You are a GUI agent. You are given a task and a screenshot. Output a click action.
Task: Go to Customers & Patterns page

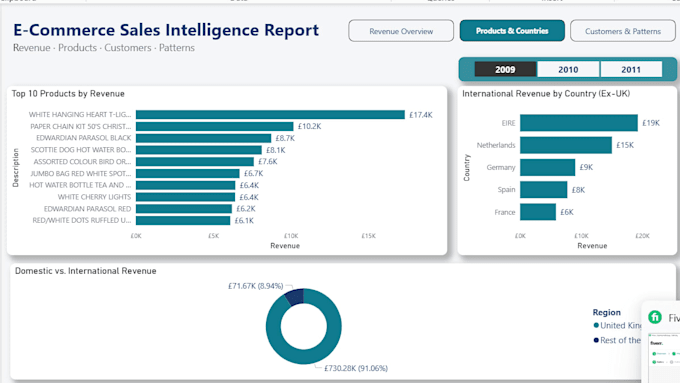623,31
